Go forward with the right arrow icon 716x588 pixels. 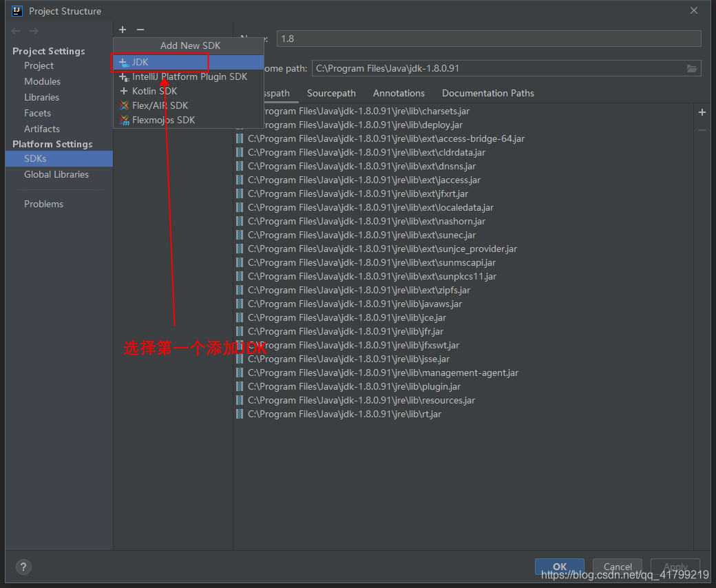(34, 31)
